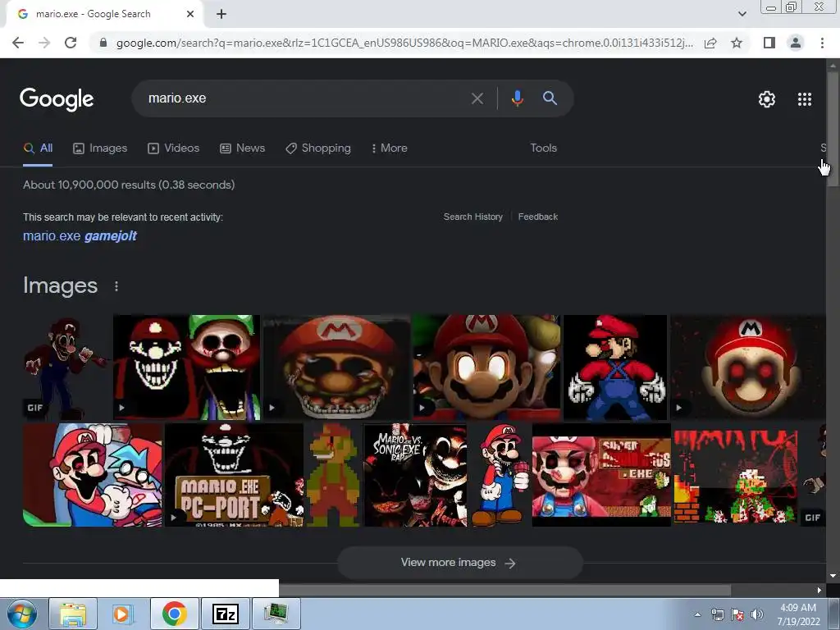Open the Chrome profile avatar
The image size is (840, 630).
point(796,43)
